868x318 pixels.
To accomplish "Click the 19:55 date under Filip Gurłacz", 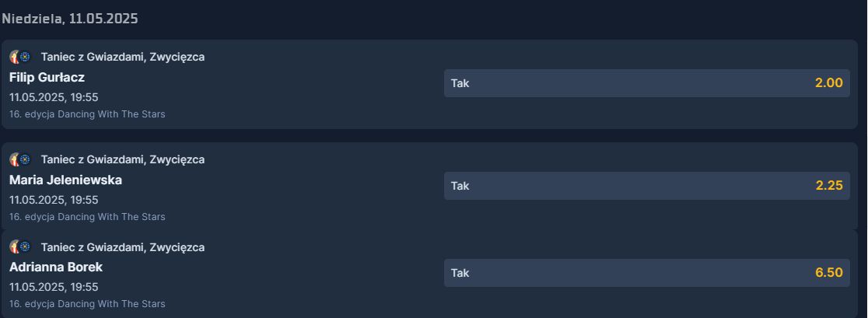I will pos(54,97).
